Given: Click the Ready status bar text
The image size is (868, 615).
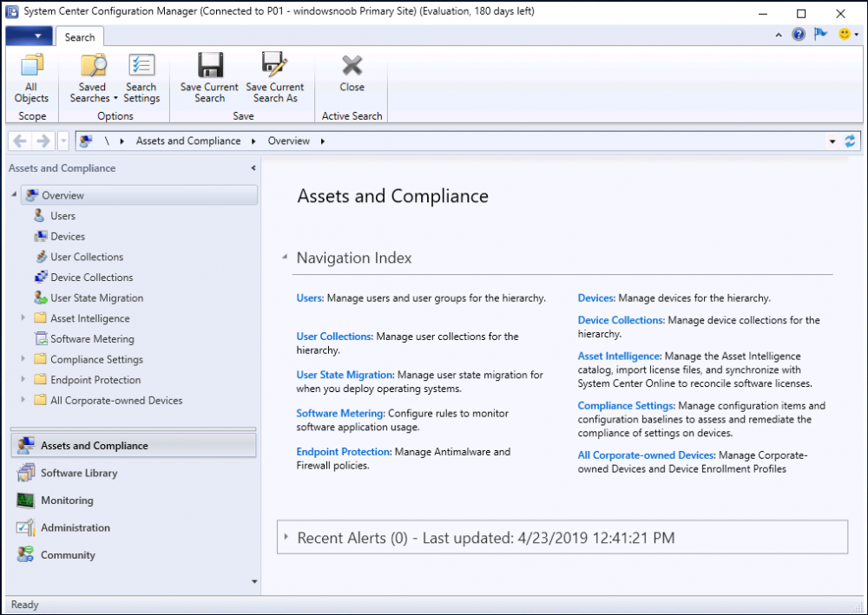Looking at the screenshot, I should tap(25, 605).
